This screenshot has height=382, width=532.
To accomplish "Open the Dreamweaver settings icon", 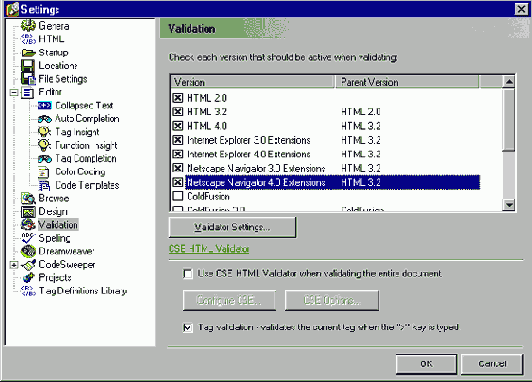I will [x=28, y=251].
